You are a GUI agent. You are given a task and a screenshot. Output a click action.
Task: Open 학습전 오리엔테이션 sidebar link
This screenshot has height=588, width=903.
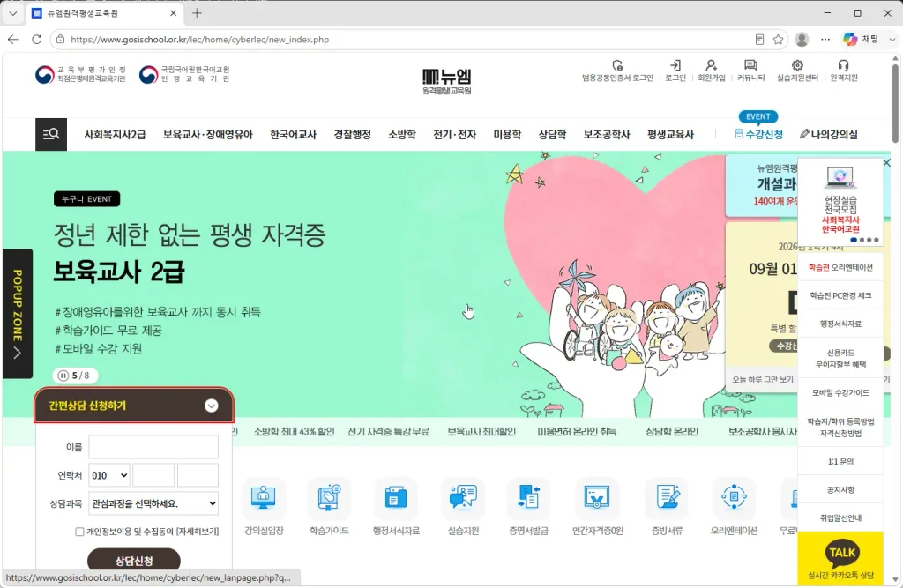coord(840,267)
